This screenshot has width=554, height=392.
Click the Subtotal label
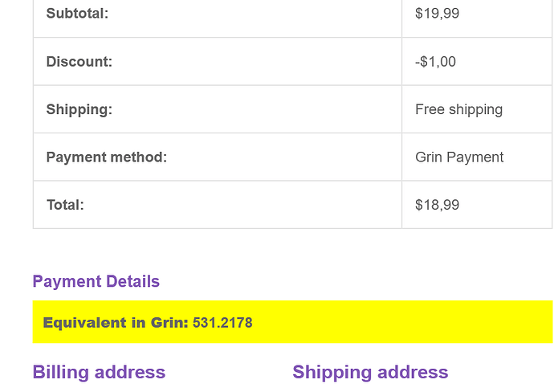pyautogui.click(x=77, y=14)
